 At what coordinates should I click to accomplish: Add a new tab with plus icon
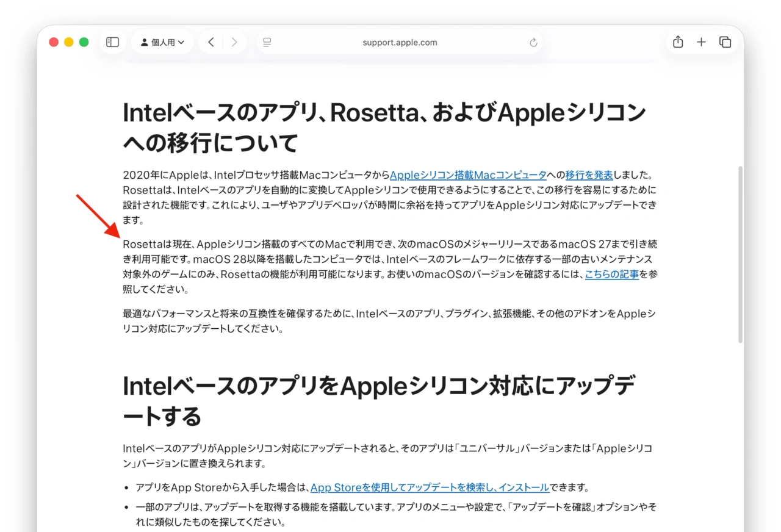pos(701,42)
